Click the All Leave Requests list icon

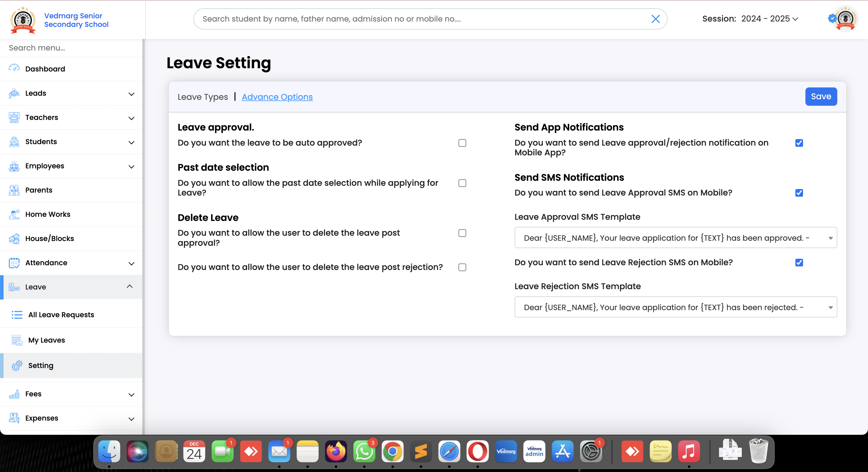[17, 315]
